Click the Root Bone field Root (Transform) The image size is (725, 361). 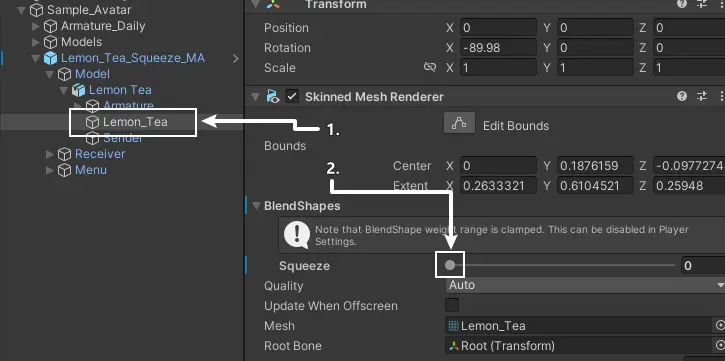[x=579, y=346]
